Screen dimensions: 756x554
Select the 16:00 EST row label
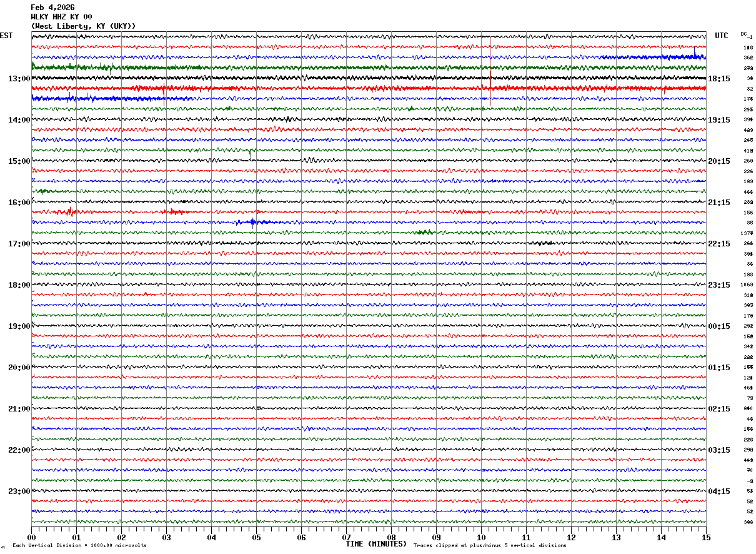coord(19,203)
